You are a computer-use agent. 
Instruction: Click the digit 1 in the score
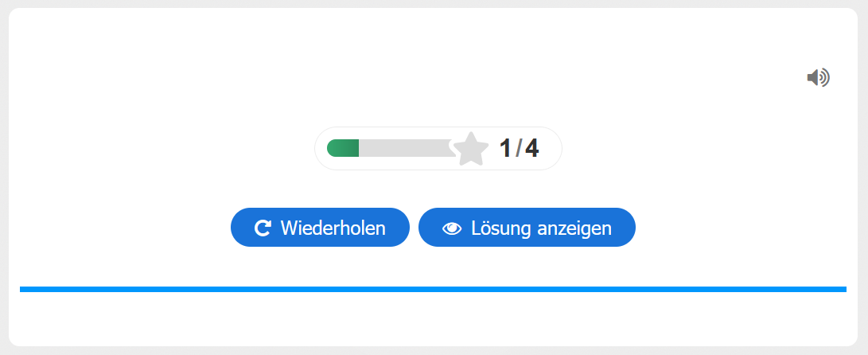[x=506, y=149]
